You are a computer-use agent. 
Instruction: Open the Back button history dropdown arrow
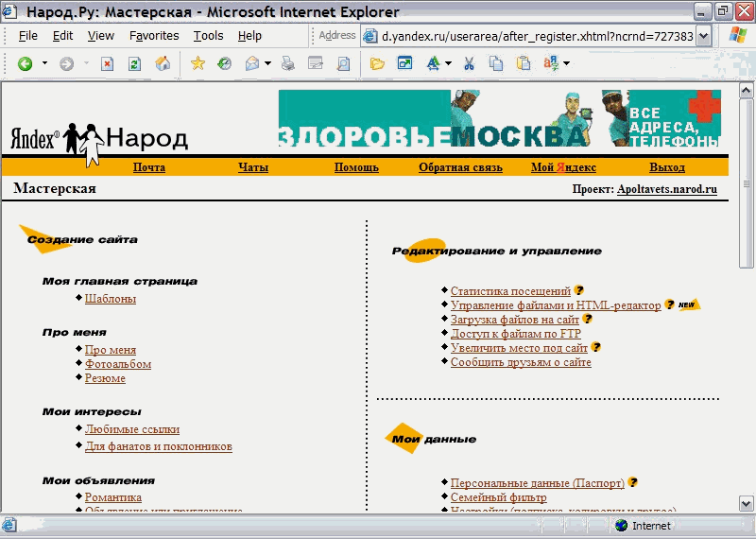pyautogui.click(x=44, y=63)
